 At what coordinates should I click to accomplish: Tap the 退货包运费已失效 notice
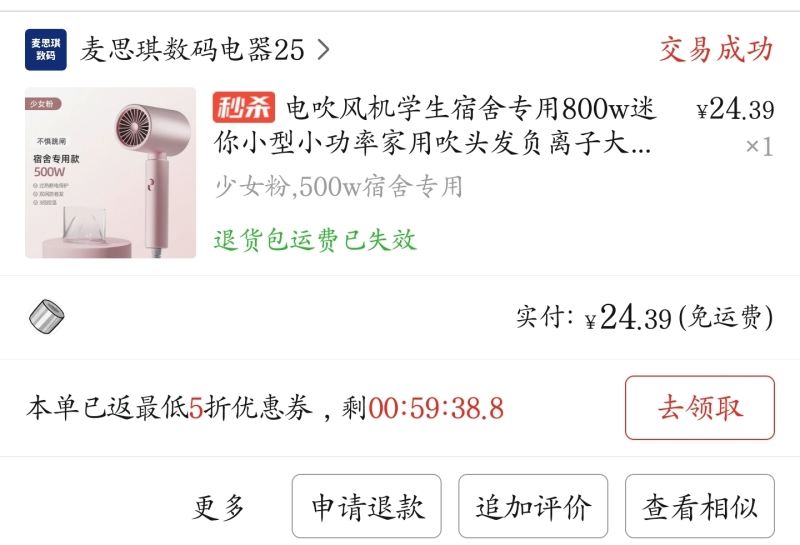(315, 240)
